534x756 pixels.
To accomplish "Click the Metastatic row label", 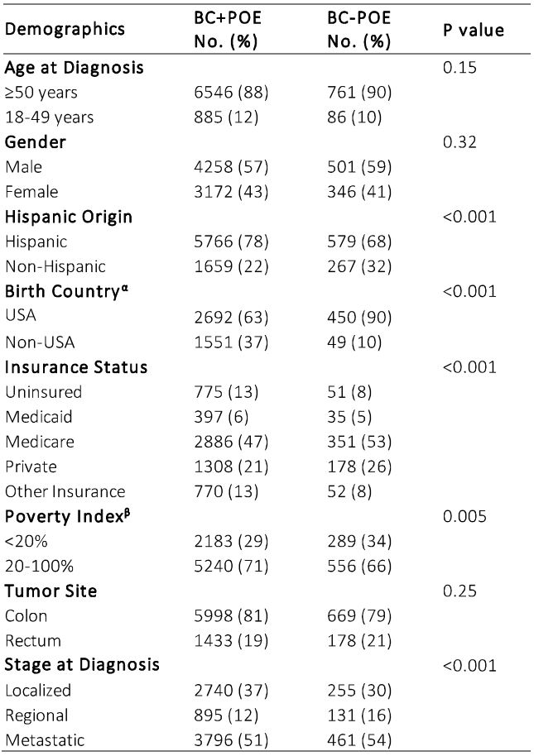I will tap(45, 740).
